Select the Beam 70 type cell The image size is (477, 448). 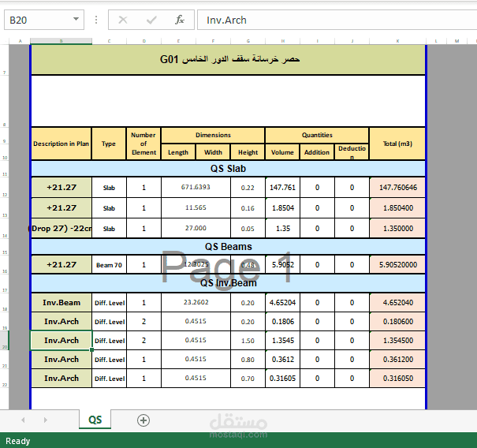tap(109, 265)
